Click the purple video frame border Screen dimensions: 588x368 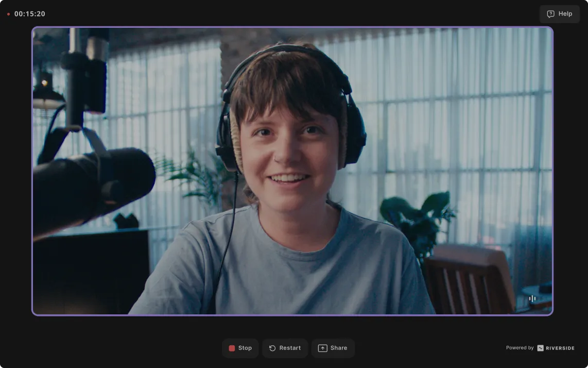292,27
